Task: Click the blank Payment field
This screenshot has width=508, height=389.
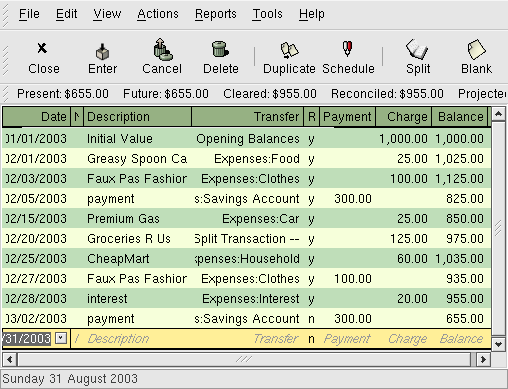Action: (347, 339)
